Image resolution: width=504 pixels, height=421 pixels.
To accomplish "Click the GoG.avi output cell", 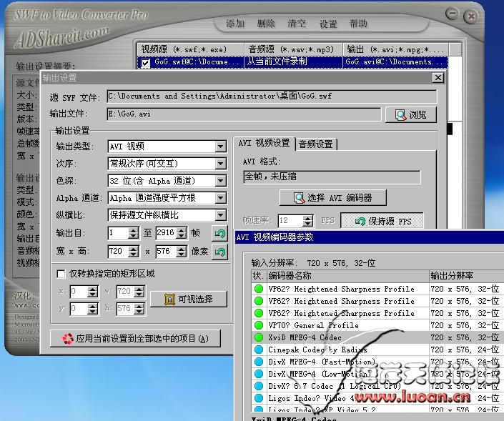I will tap(395, 61).
